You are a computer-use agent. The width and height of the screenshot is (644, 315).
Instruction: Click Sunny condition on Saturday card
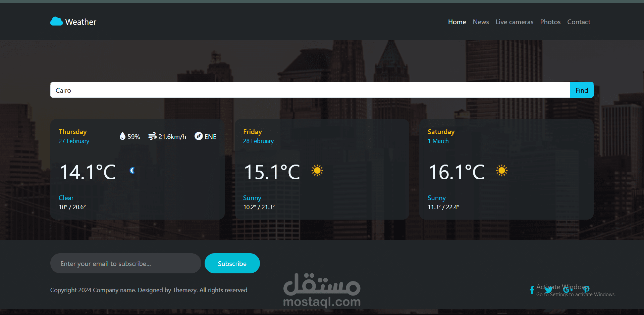[437, 198]
